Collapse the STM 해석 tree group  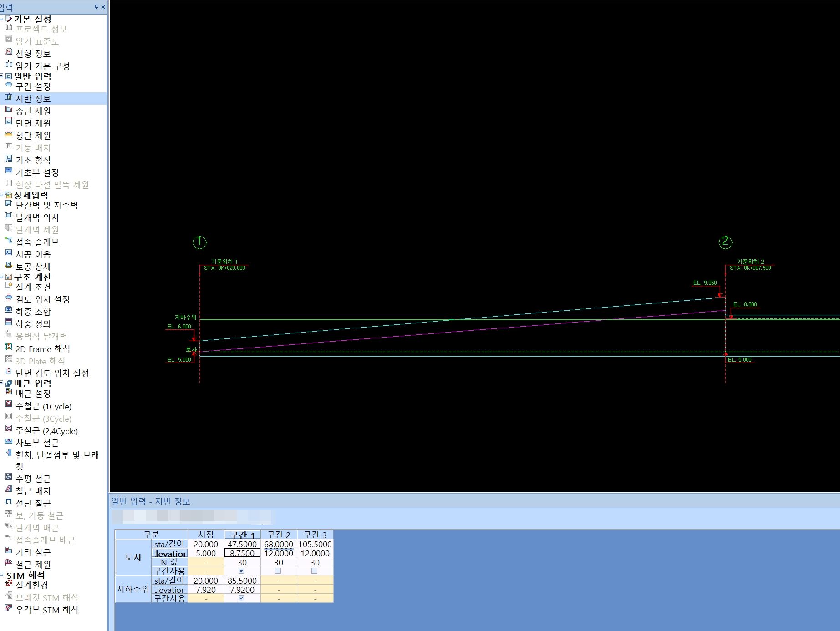pos(2,575)
